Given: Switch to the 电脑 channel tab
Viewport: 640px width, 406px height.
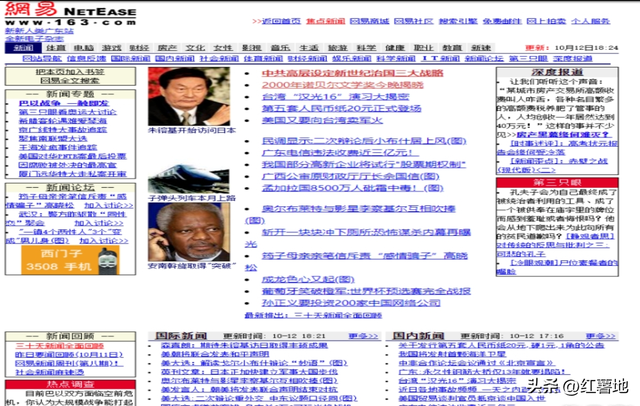Looking at the screenshot, I should (x=84, y=48).
